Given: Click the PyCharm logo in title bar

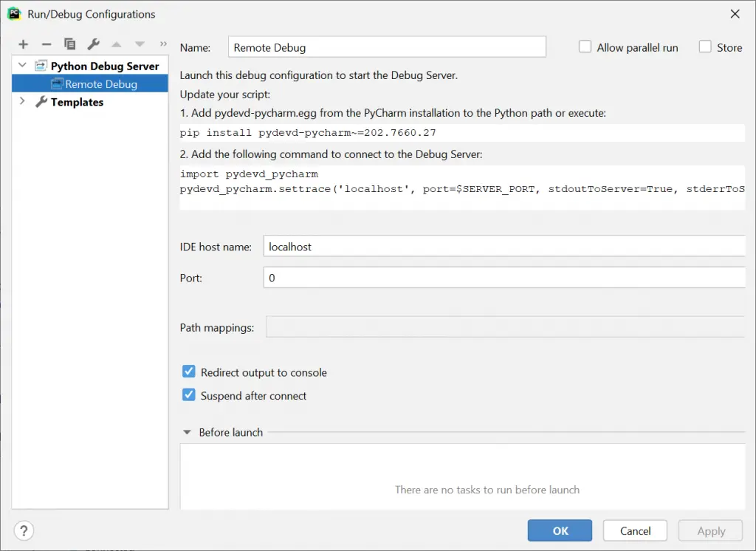Looking at the screenshot, I should coord(15,14).
